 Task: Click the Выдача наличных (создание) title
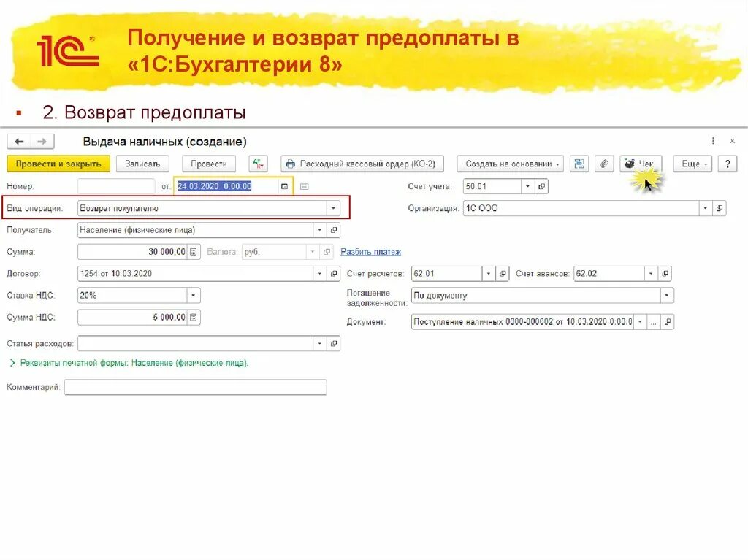pos(164,142)
